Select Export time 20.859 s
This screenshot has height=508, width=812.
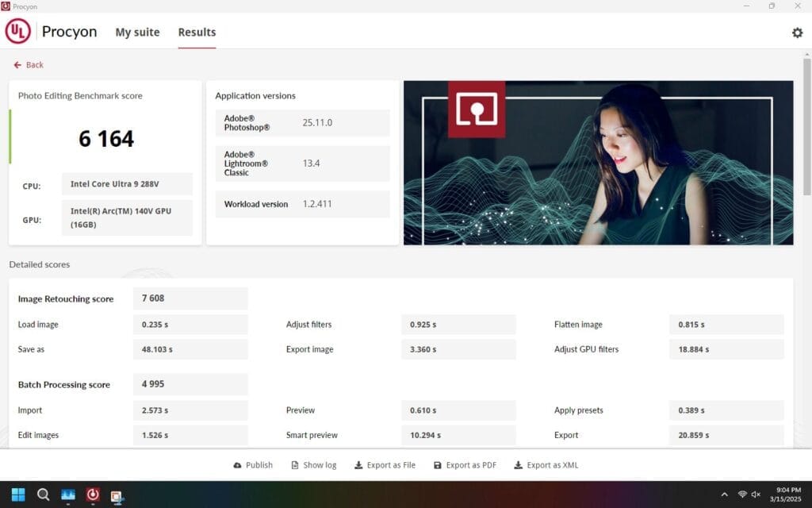click(x=726, y=435)
